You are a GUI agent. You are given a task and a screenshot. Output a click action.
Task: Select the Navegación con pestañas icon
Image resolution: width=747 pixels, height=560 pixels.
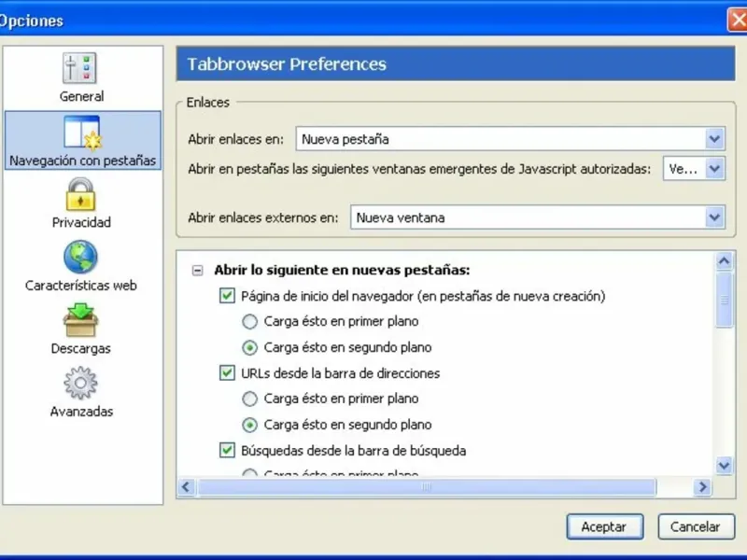(81, 133)
